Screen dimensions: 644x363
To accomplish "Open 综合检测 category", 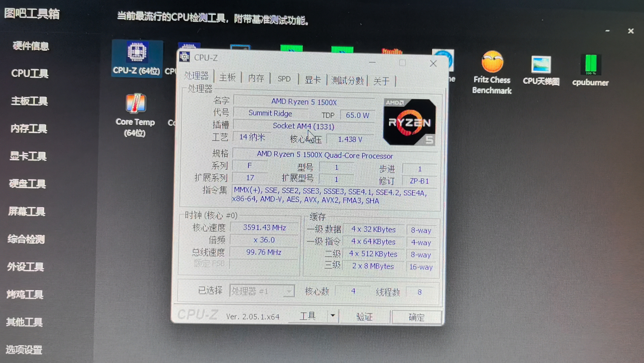I will click(x=26, y=239).
